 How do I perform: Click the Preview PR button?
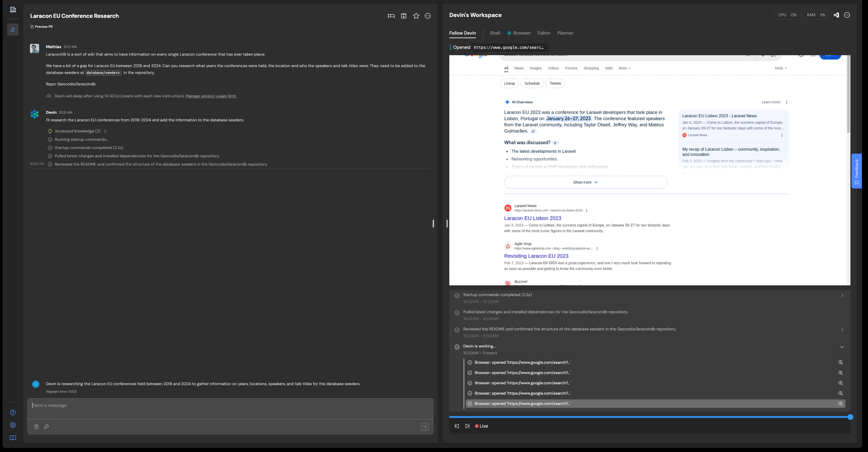point(42,27)
